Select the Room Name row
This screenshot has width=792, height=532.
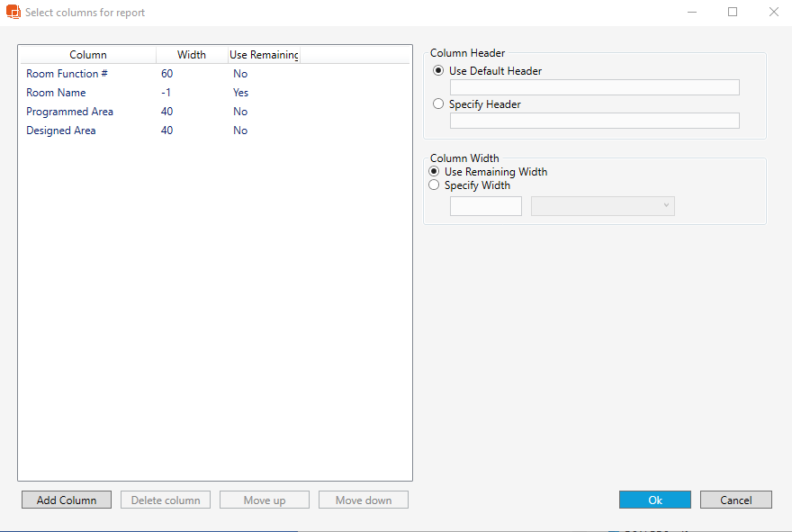pos(56,93)
